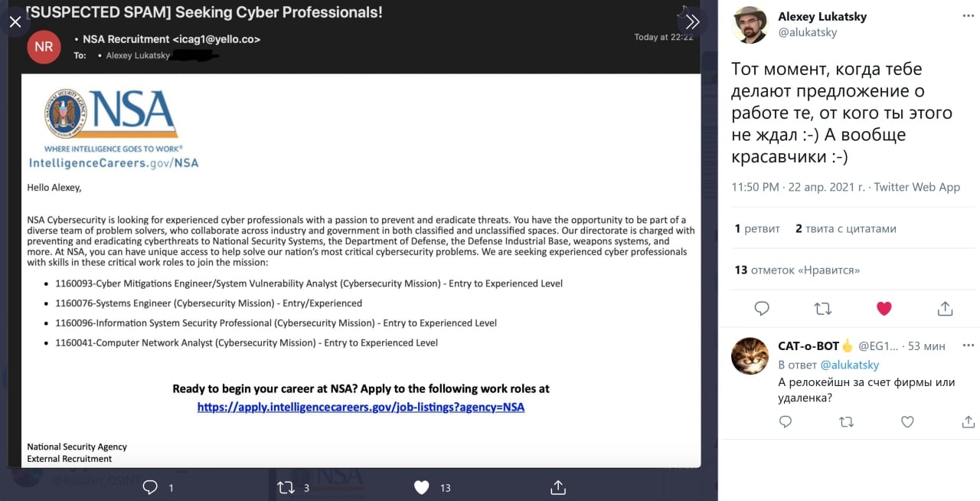View the "1 ретвит" list
This screenshot has height=501, width=980.
(757, 228)
